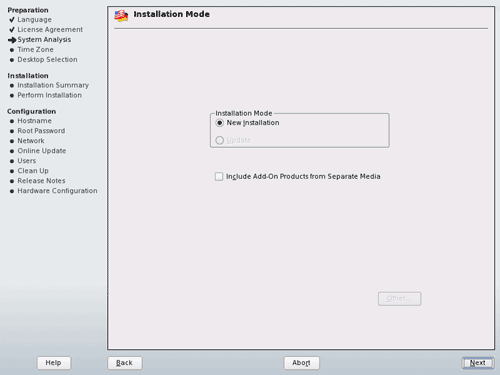Click the checkmark beside Language step

pos(12,20)
